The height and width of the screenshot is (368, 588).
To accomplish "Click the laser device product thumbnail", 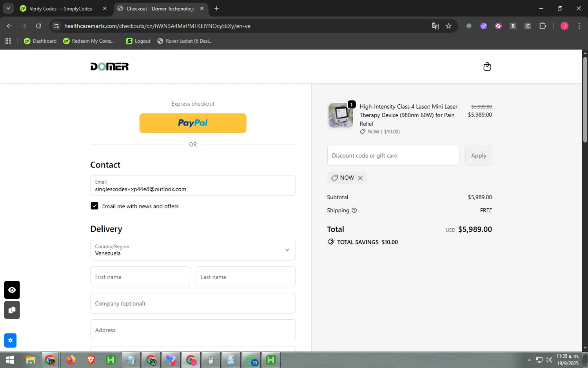I will [x=341, y=115].
